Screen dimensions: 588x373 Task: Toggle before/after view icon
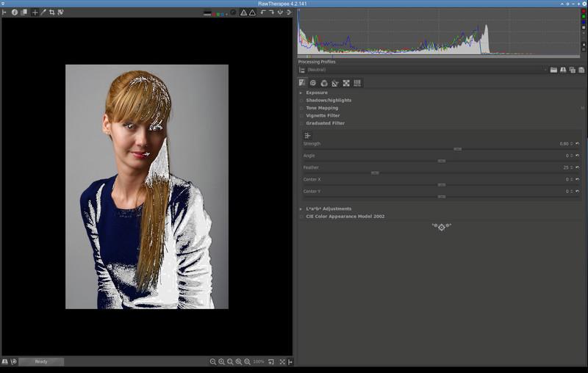(x=24, y=12)
